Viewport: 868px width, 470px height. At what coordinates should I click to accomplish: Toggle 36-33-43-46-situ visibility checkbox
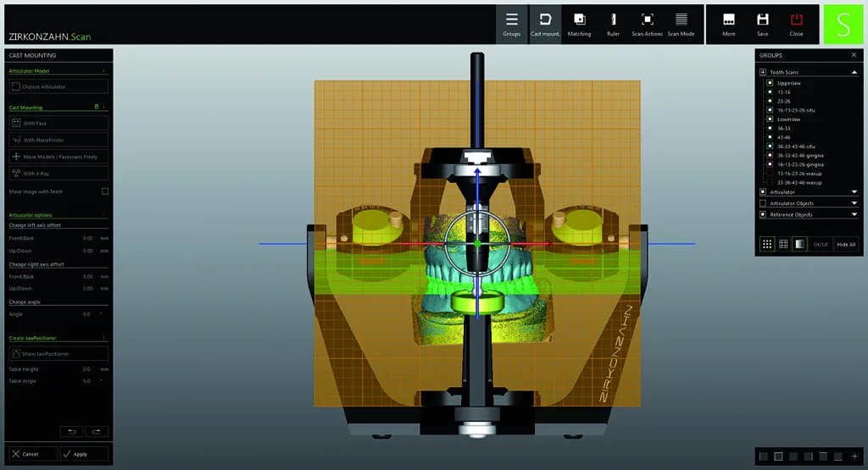770,146
